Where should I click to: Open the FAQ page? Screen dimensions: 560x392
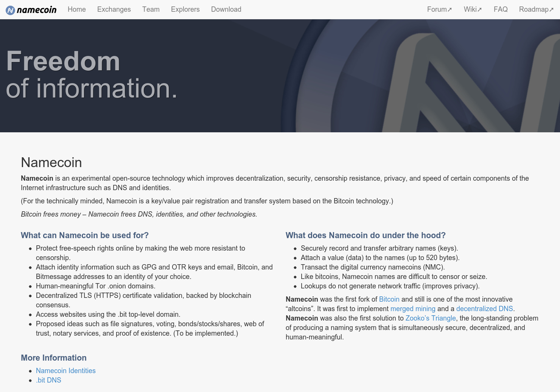point(500,9)
